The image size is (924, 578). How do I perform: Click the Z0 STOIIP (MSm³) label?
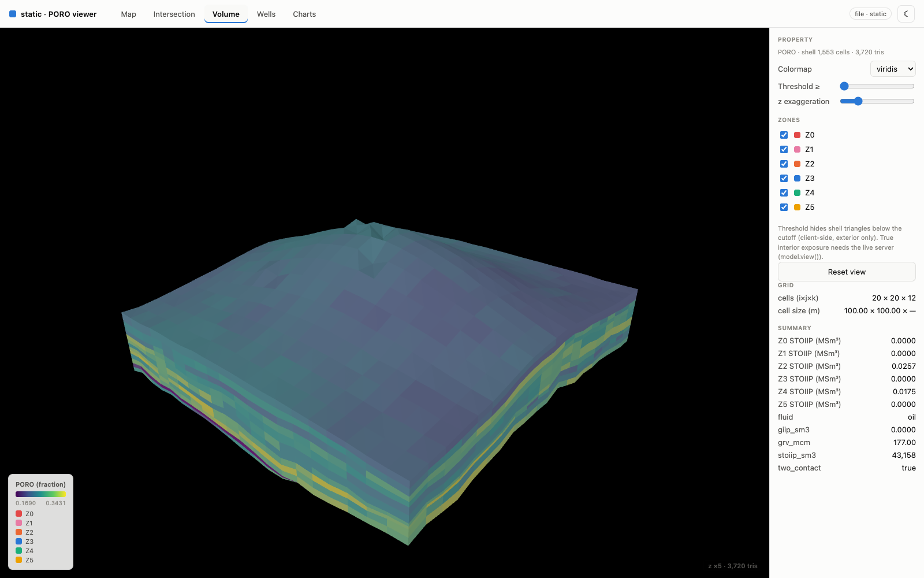809,340
